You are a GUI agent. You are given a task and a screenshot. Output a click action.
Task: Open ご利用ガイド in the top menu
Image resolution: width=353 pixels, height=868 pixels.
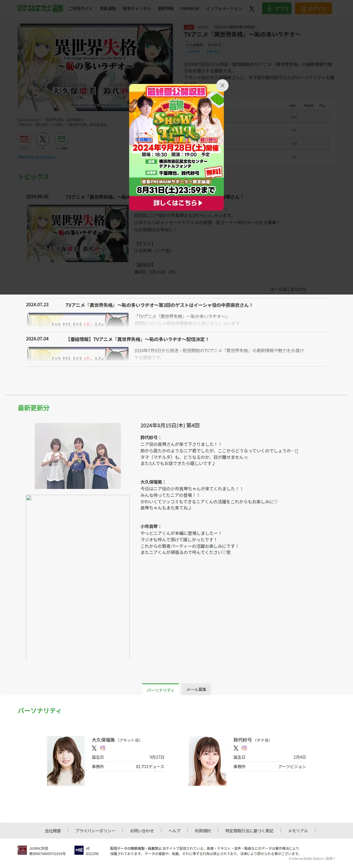tap(80, 9)
